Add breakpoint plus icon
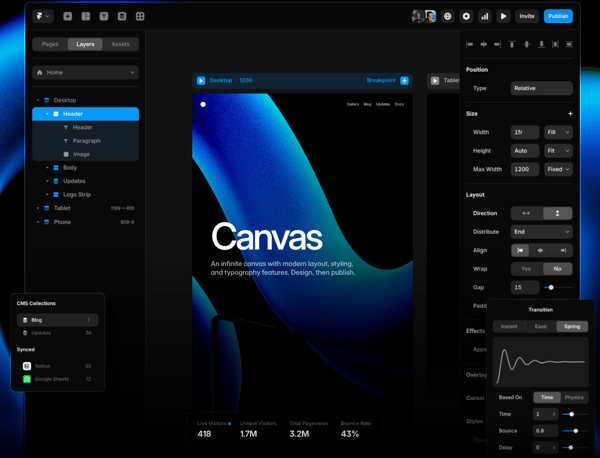 pos(404,80)
